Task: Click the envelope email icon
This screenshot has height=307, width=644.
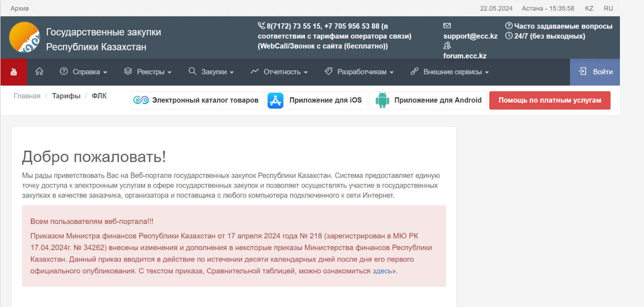Action: click(447, 26)
